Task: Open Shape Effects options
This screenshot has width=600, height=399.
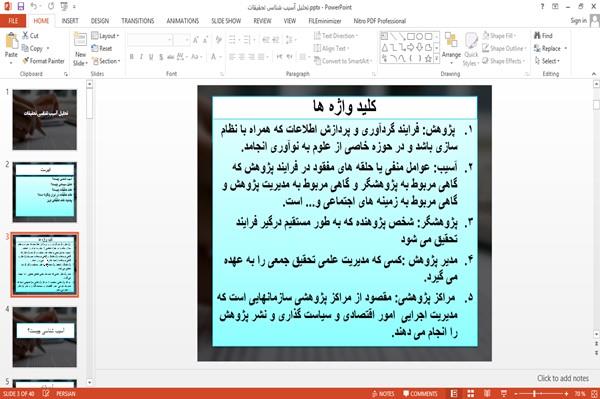Action: pos(504,61)
